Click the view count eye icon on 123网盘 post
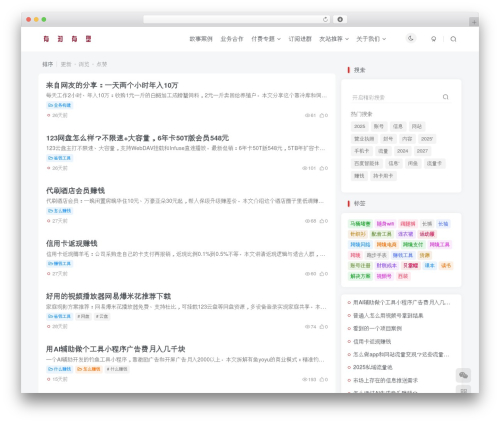 (x=304, y=168)
